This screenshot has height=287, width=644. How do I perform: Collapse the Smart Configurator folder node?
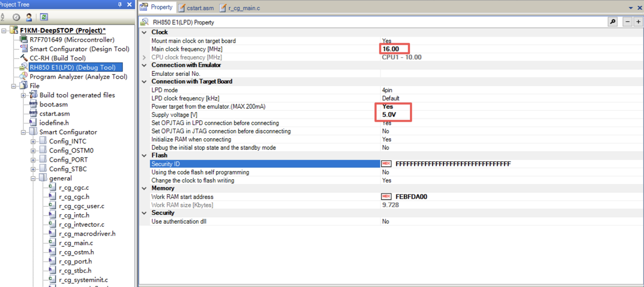24,132
